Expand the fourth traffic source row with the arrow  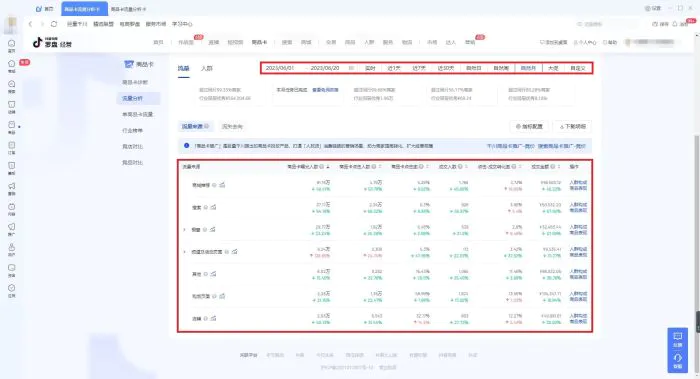coord(184,252)
